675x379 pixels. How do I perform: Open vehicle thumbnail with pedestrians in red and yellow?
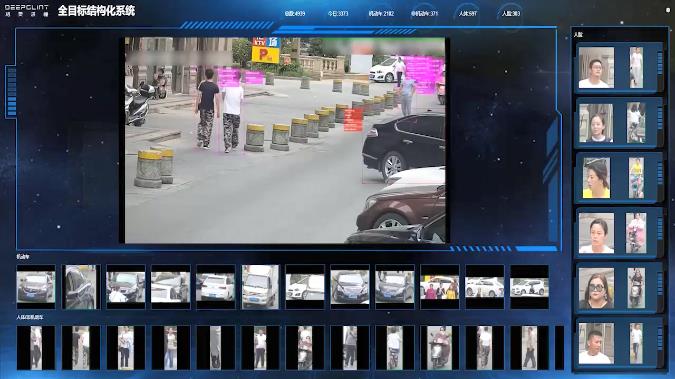(440, 287)
